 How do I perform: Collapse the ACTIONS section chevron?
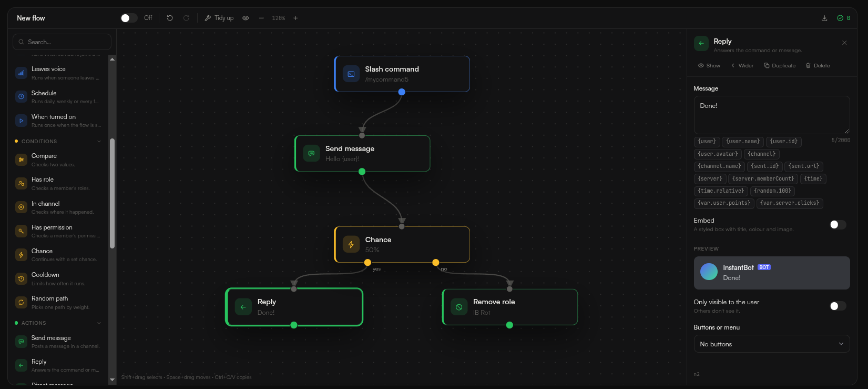[99, 323]
